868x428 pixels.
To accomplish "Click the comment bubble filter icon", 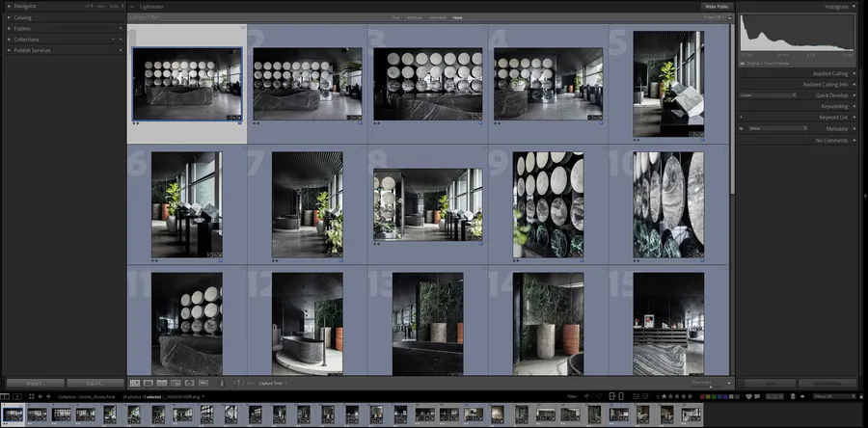I will pyautogui.click(x=757, y=396).
